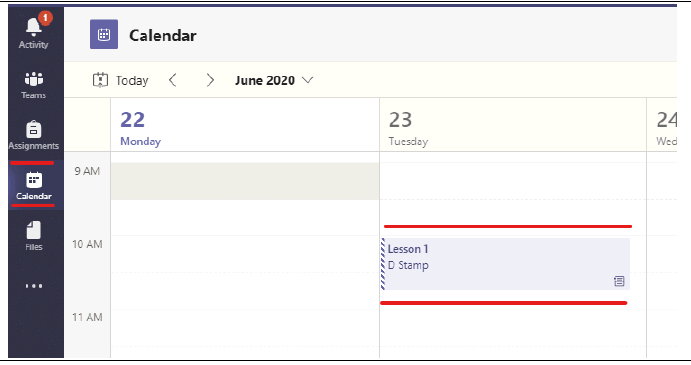Open the Teams sidebar icon
Image resolution: width=691 pixels, height=365 pixels.
point(34,79)
